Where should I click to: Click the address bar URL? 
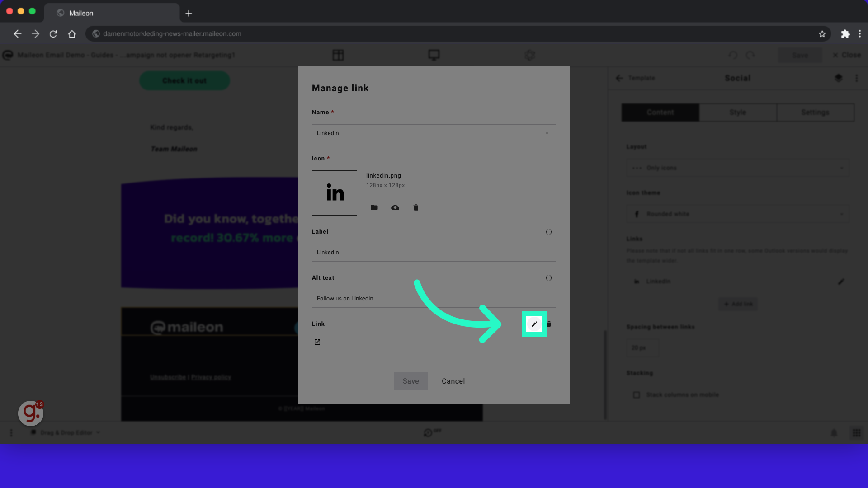click(172, 34)
